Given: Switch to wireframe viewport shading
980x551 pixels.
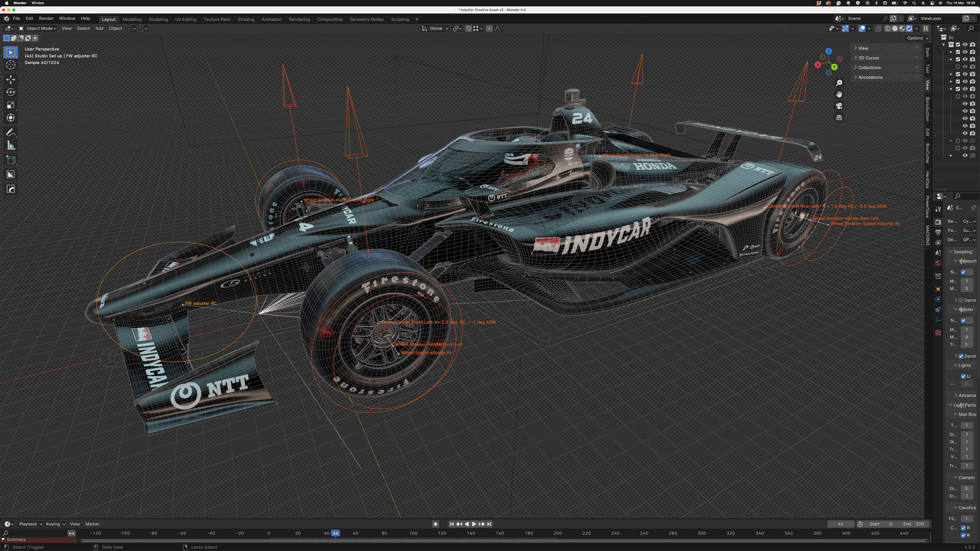Looking at the screenshot, I should [x=888, y=29].
